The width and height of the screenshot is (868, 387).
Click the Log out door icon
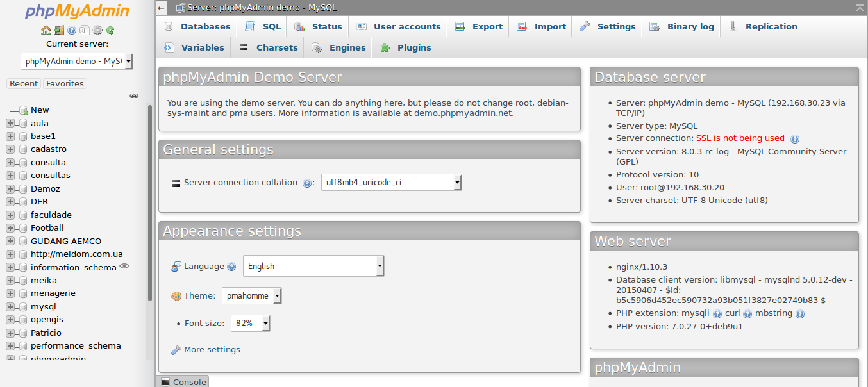pyautogui.click(x=59, y=30)
